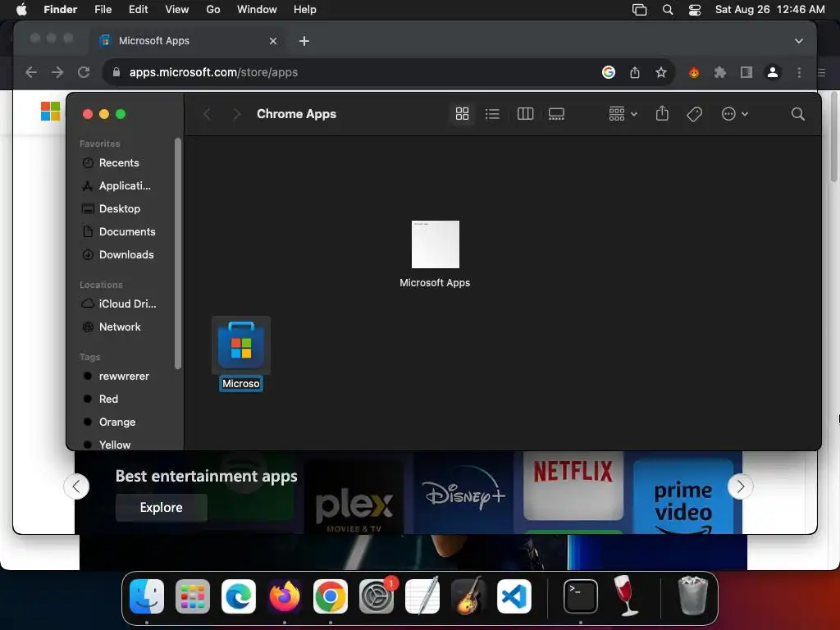Open Applications in Finder sidebar
840x630 pixels.
(125, 186)
